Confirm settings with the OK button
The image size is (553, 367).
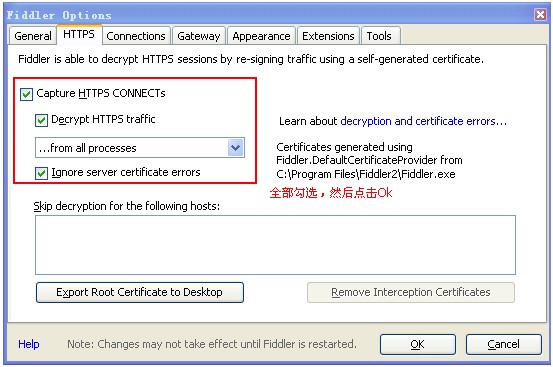(418, 344)
